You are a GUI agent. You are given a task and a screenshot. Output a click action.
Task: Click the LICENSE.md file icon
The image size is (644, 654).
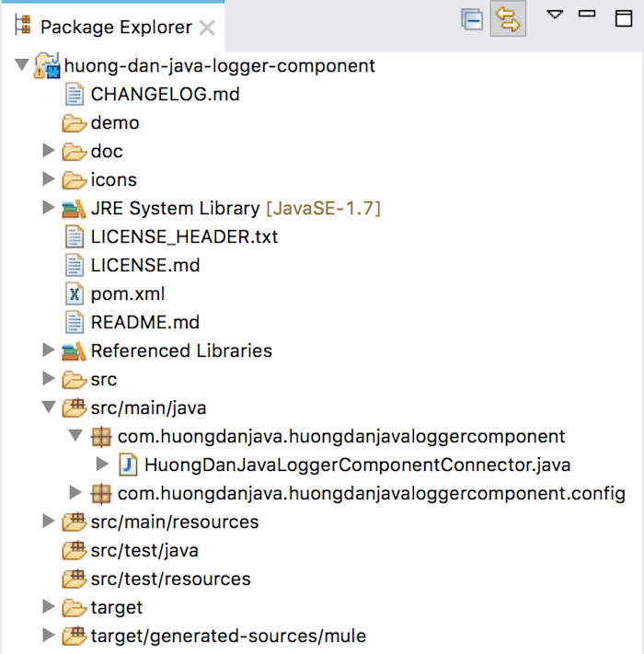[75, 265]
